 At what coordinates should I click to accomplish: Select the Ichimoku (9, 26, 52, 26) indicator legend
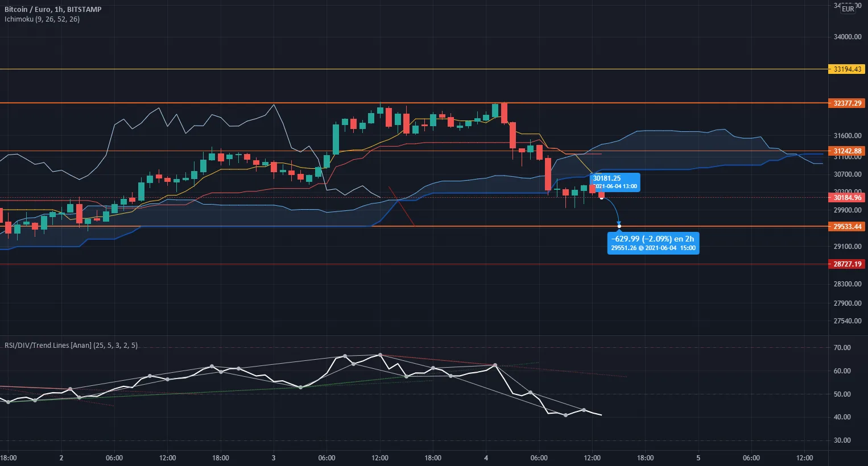(42, 19)
